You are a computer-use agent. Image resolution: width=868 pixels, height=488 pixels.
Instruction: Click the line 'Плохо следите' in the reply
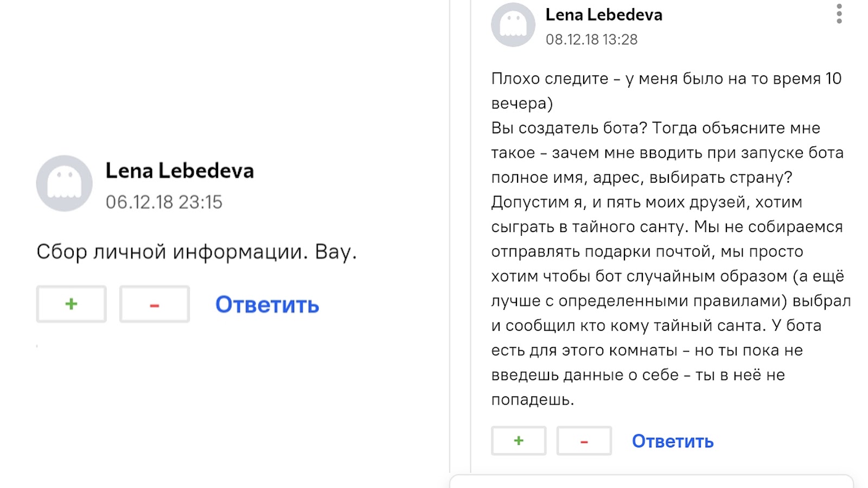549,79
